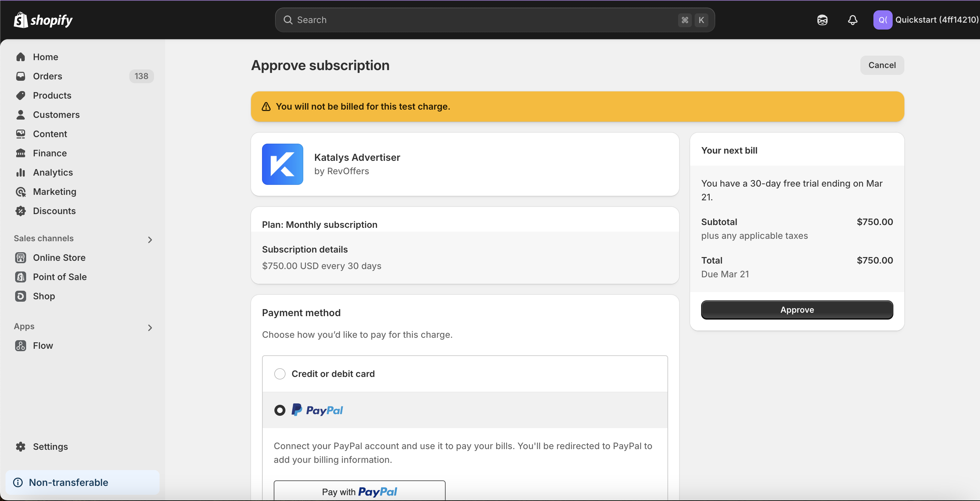The image size is (980, 501).
Task: Go to Shop sales channel
Action: pos(44,296)
